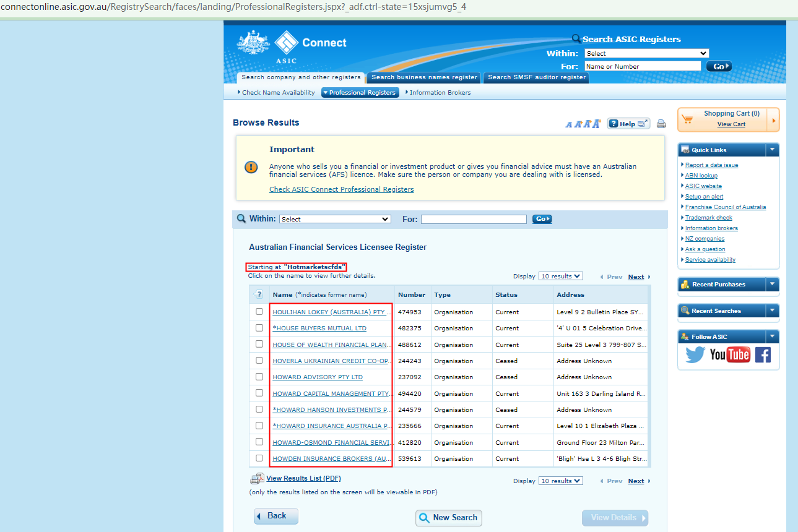Switch to Search company and other registers tab
The width and height of the screenshot is (798, 532).
point(301,77)
